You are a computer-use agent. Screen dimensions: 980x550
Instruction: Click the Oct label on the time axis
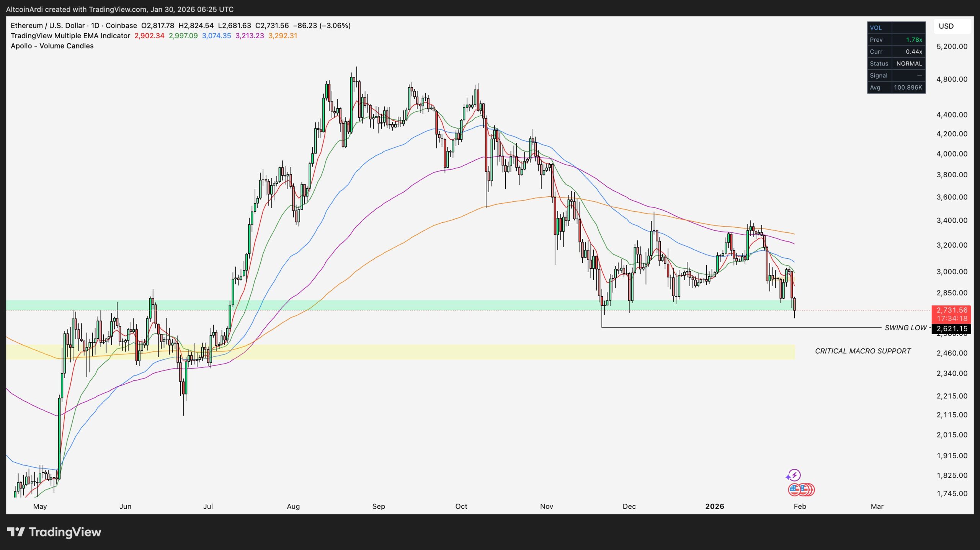tap(461, 506)
